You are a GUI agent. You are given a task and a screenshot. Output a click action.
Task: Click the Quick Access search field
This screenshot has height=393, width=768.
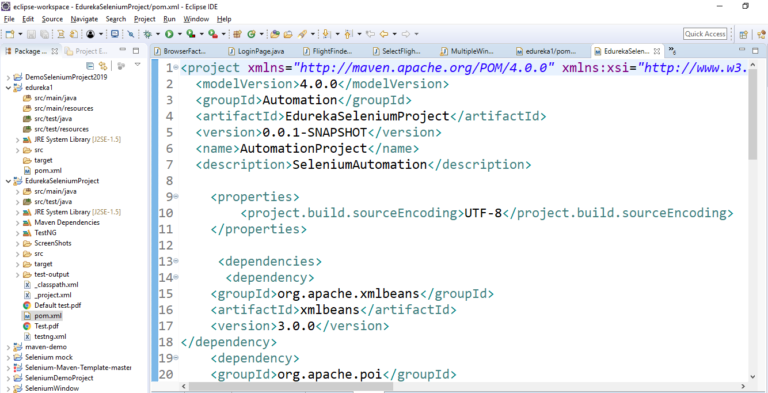click(x=705, y=34)
